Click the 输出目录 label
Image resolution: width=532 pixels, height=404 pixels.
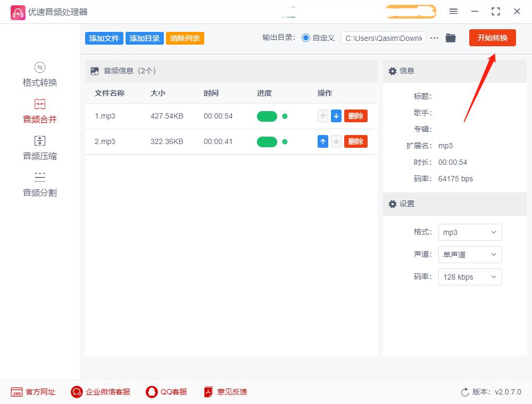pos(279,38)
